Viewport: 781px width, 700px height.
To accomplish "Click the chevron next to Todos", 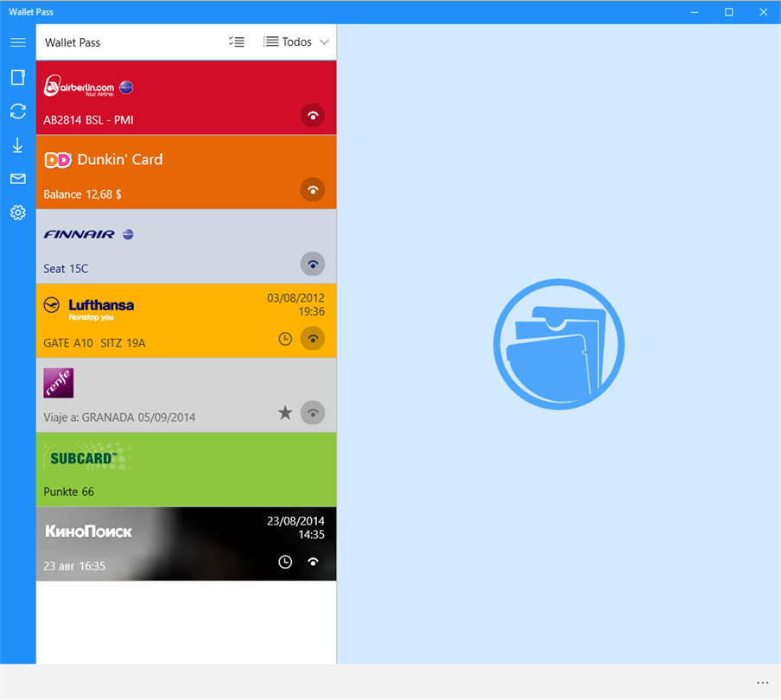I will coord(324,41).
